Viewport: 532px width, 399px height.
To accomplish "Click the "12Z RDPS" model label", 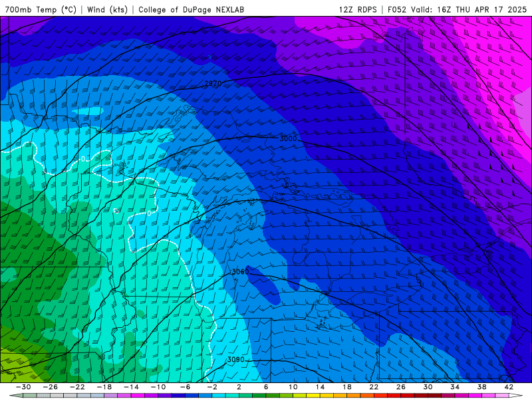I will pyautogui.click(x=358, y=9).
